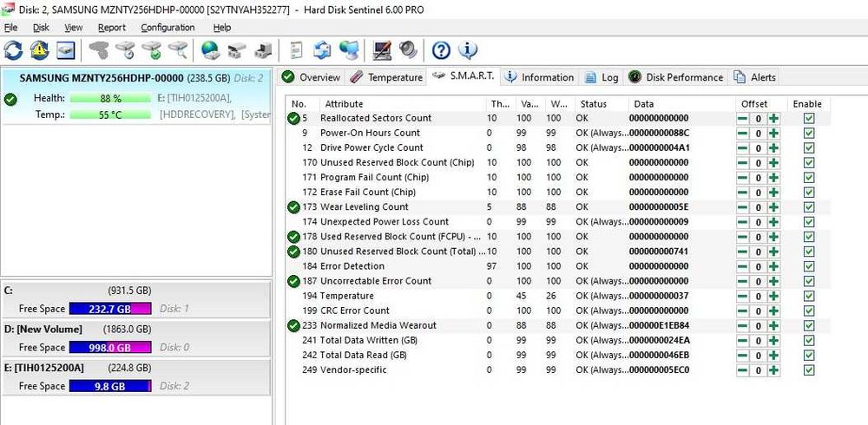Click green health check icon beside SAMSUNG disk
This screenshot has height=425, width=868.
(10, 100)
